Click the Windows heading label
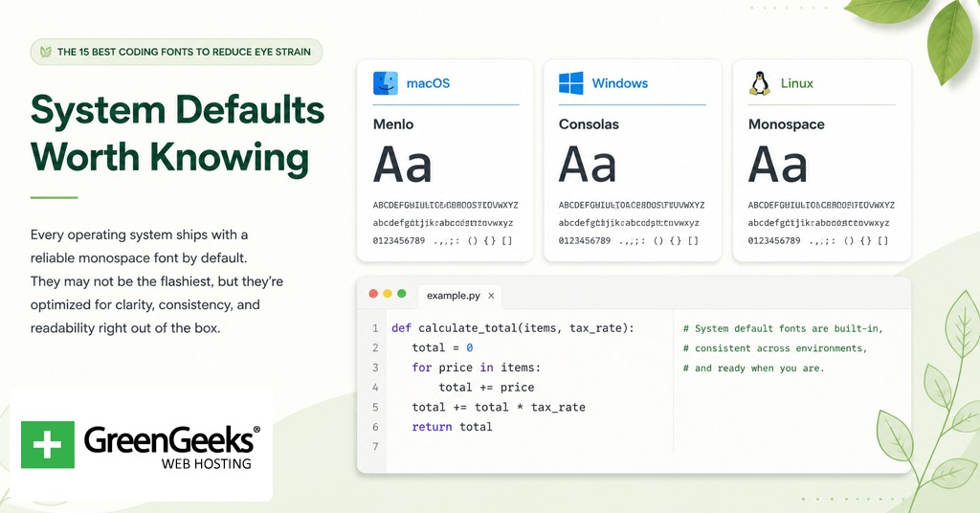 [620, 83]
